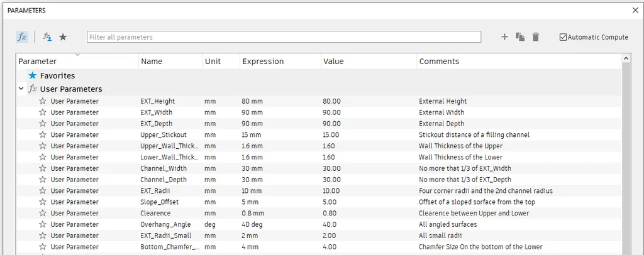Viewport: 644px width, 255px height.
Task: Click the Comments column header
Action: (x=439, y=62)
